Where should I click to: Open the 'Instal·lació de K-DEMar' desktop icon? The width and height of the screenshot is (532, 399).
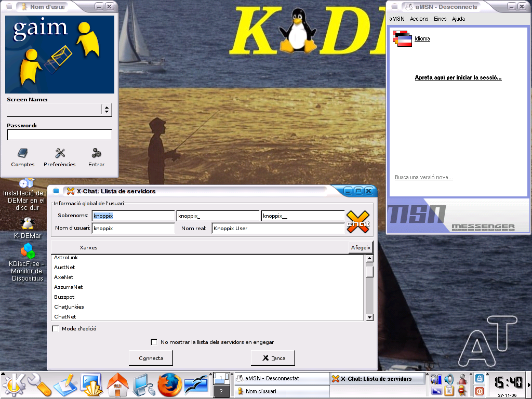click(x=26, y=195)
